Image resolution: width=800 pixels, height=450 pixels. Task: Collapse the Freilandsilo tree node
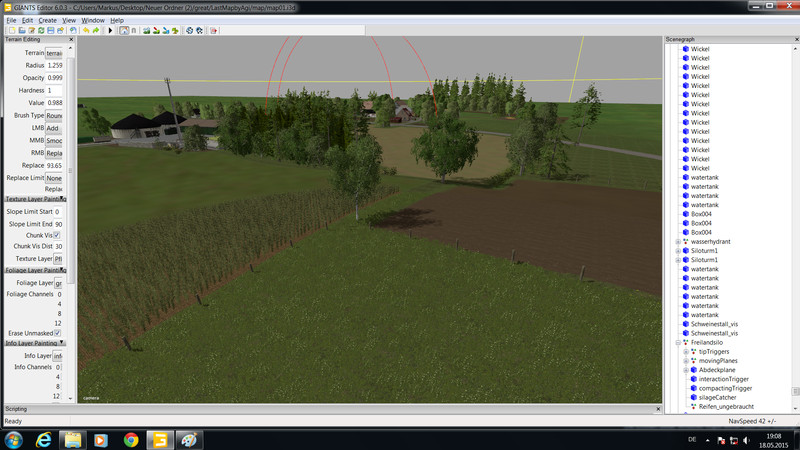(677, 343)
